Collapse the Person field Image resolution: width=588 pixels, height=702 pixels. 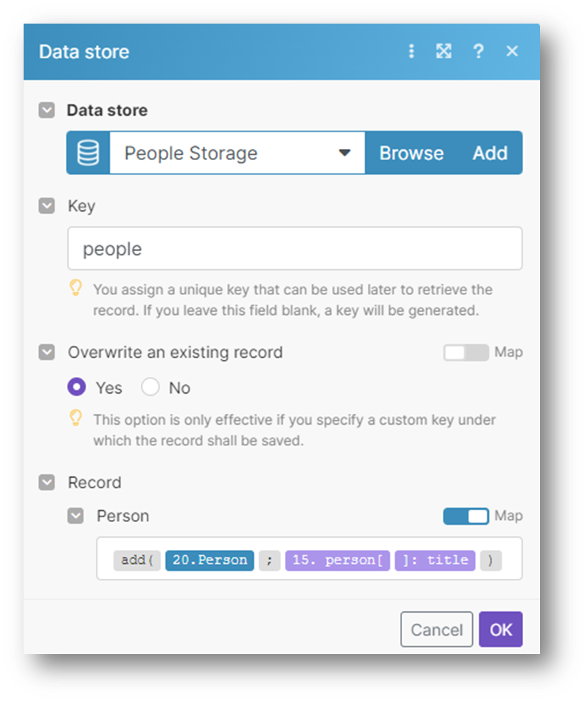[x=75, y=516]
